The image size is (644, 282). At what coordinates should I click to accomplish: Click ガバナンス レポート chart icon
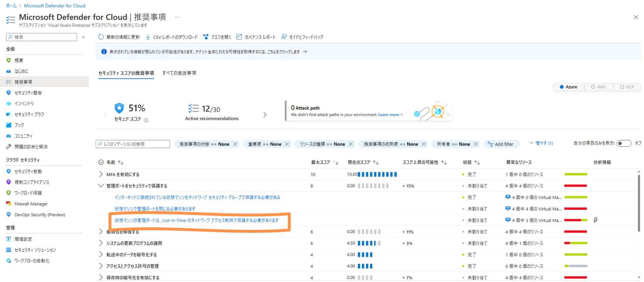239,37
